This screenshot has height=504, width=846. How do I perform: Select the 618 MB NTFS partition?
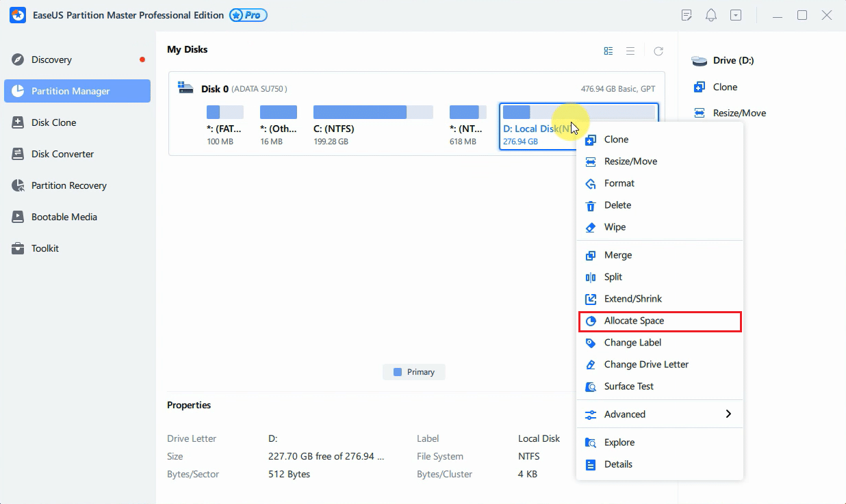(468, 126)
